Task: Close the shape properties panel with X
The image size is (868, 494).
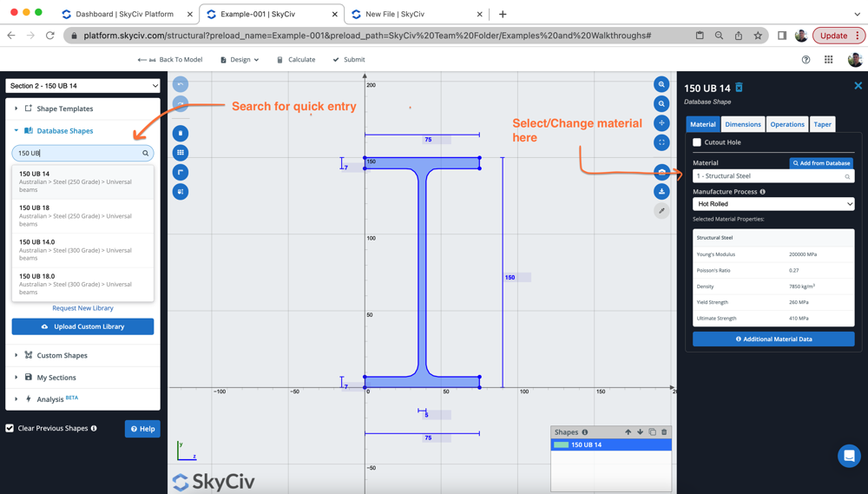Action: (858, 86)
